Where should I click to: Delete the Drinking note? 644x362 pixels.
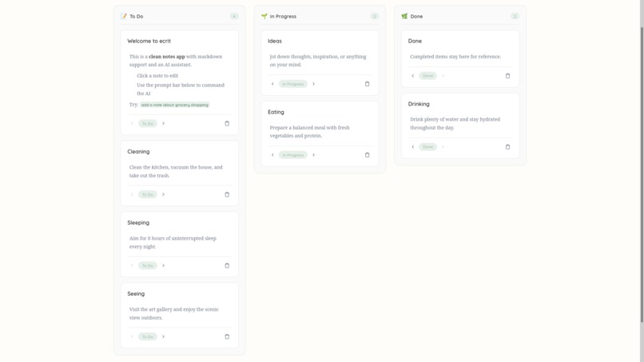click(507, 147)
